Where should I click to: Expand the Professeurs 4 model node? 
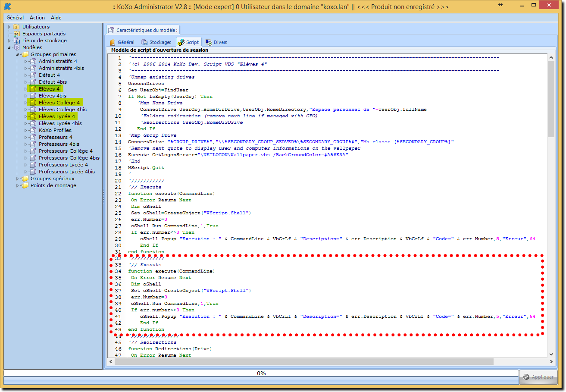(x=26, y=137)
